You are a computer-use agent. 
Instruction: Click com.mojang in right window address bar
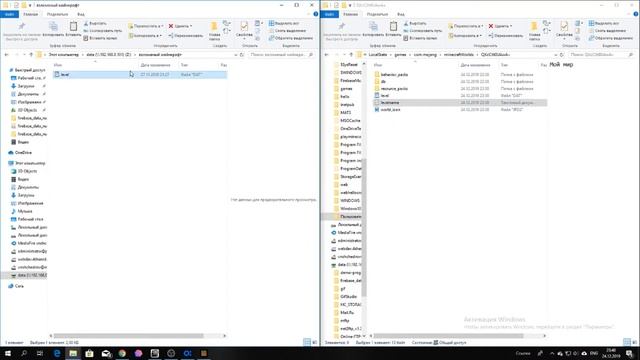(x=425, y=55)
